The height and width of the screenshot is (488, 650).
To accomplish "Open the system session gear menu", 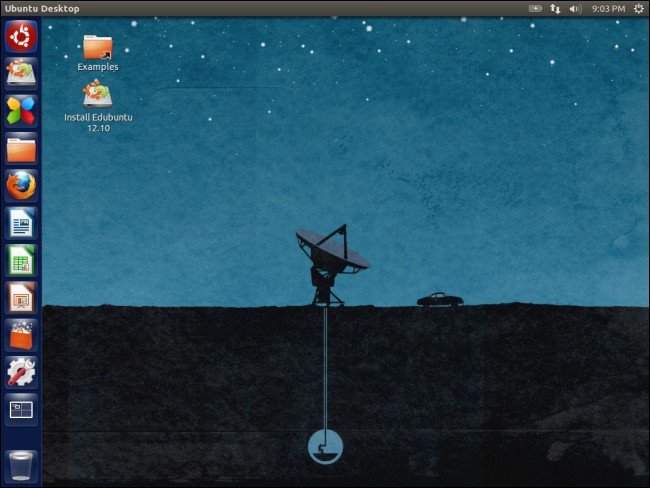I will pyautogui.click(x=639, y=9).
